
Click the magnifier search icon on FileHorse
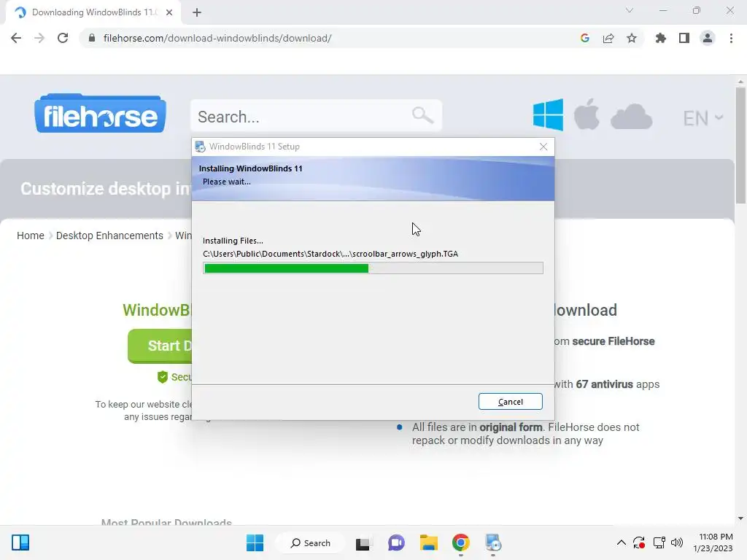coord(422,114)
